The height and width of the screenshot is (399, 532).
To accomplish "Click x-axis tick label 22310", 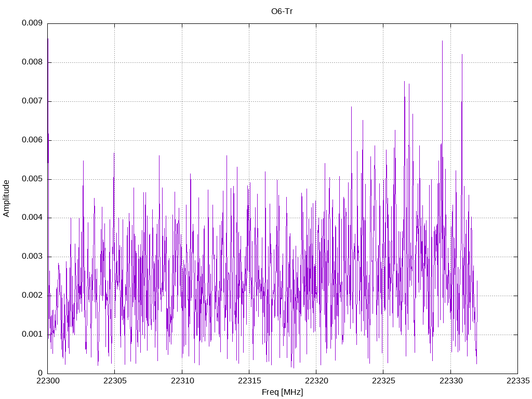I will (182, 381).
